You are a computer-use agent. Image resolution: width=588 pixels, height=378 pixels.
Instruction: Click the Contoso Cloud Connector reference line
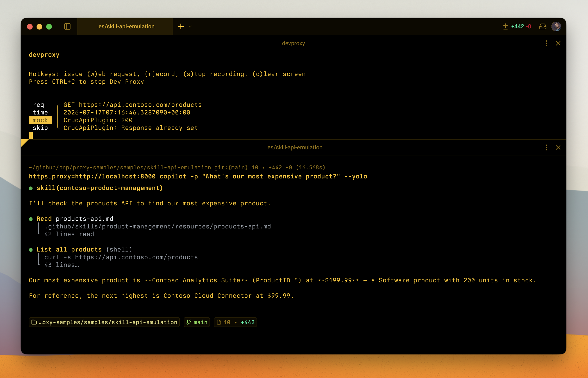pos(161,296)
